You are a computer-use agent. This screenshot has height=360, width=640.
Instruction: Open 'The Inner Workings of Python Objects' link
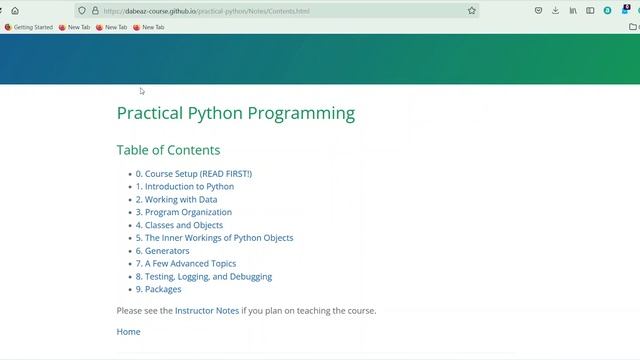pos(219,238)
